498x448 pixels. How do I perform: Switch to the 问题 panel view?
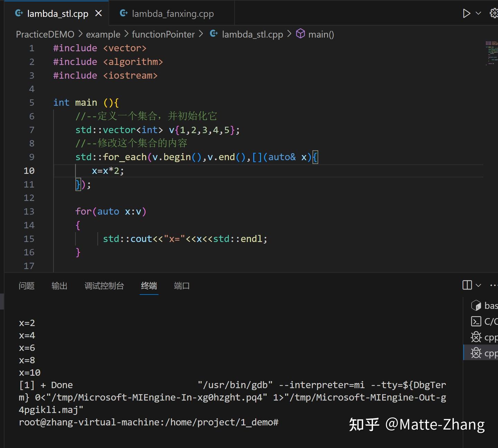point(26,286)
